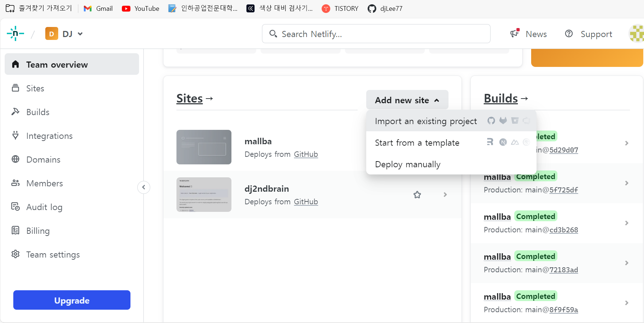The width and height of the screenshot is (644, 323).
Task: Click the Netlify logo icon
Action: (x=15, y=34)
